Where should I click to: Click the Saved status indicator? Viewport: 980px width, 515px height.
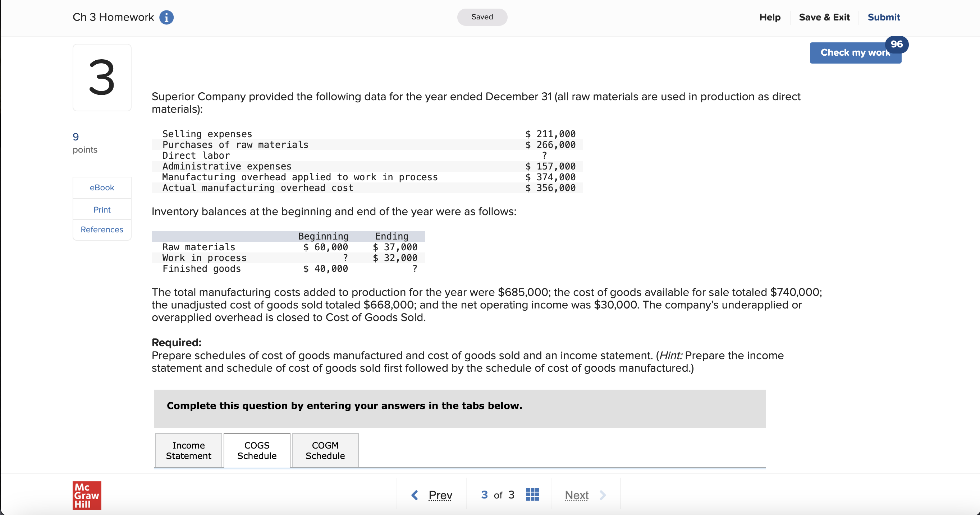pyautogui.click(x=482, y=17)
